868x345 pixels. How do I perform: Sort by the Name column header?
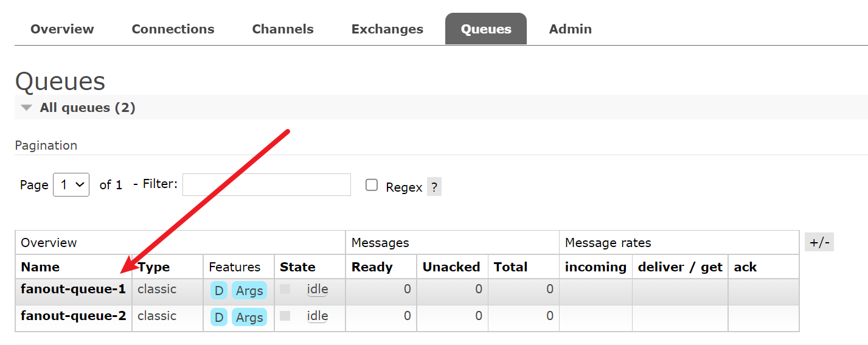point(40,267)
